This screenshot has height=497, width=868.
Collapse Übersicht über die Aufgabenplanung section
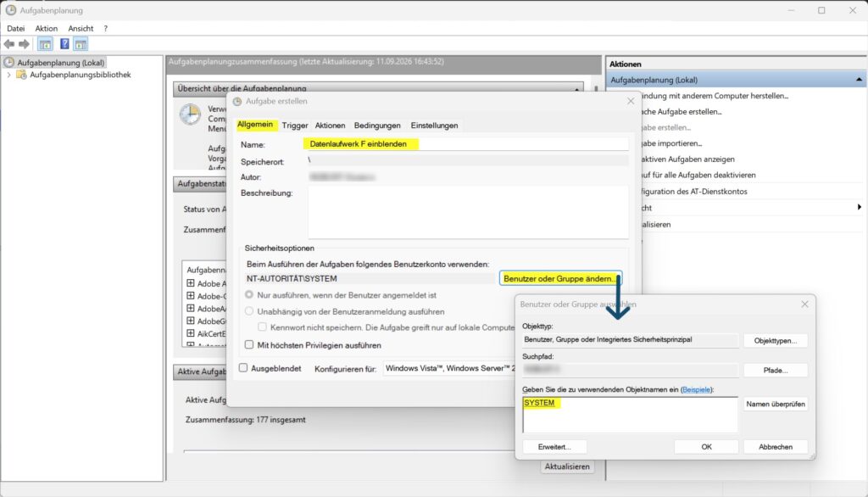576,89
